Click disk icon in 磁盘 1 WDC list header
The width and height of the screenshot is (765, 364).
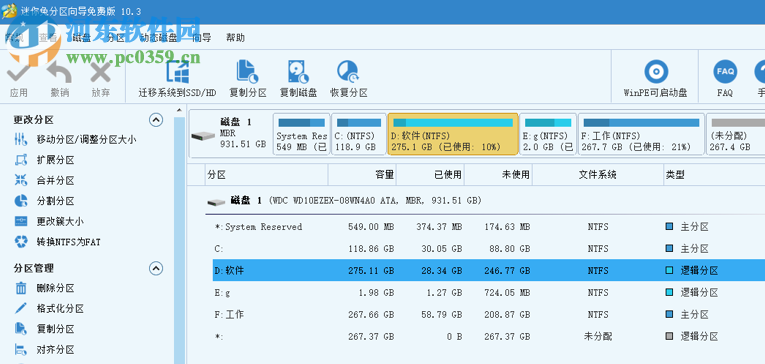pyautogui.click(x=216, y=201)
